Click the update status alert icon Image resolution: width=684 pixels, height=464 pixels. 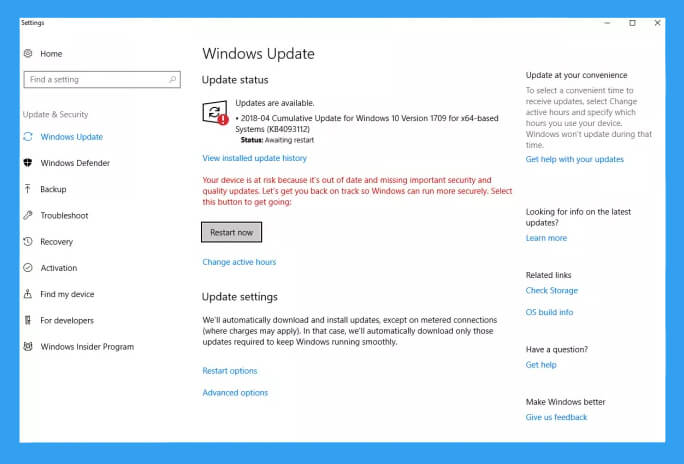pos(215,113)
